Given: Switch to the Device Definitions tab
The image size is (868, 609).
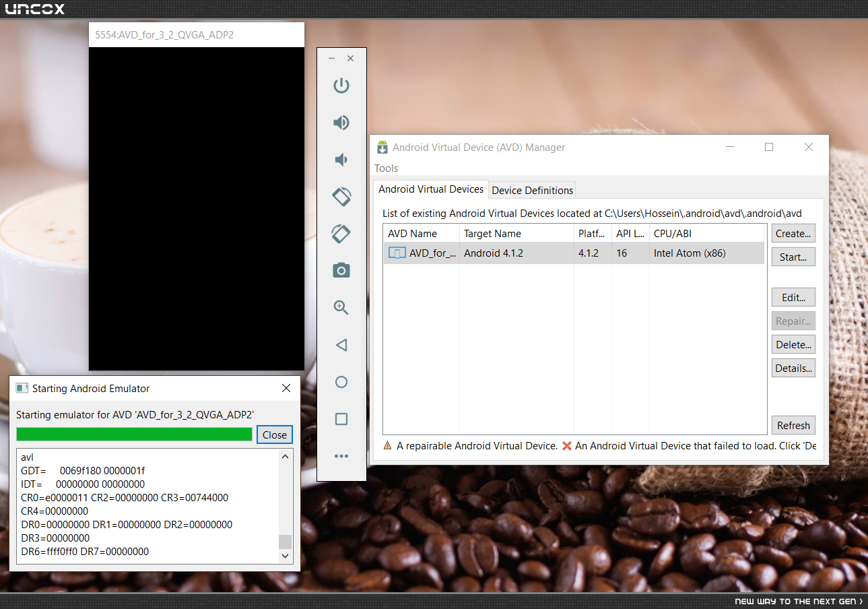Looking at the screenshot, I should pyautogui.click(x=532, y=190).
